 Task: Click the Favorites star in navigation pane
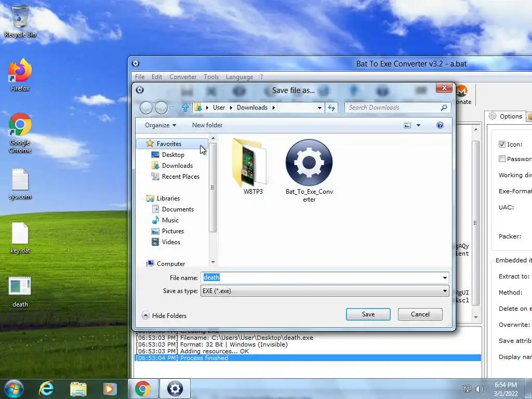150,143
